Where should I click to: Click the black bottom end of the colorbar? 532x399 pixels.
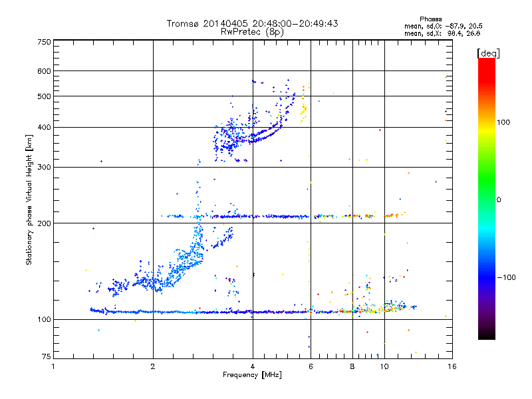(487, 334)
